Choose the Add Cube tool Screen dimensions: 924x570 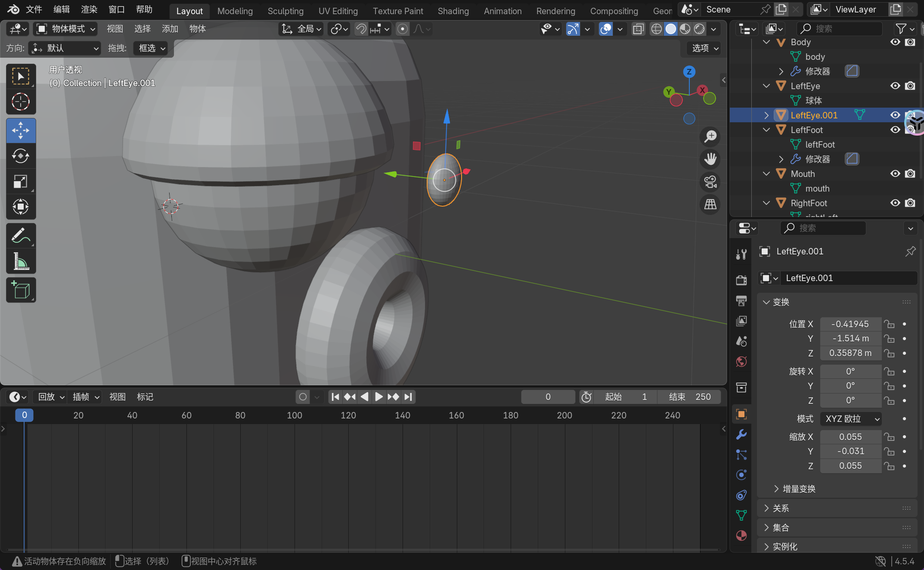21,290
